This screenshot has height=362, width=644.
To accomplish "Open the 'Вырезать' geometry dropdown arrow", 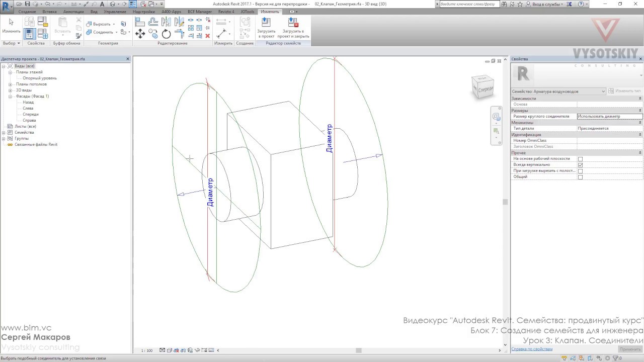I will point(114,24).
